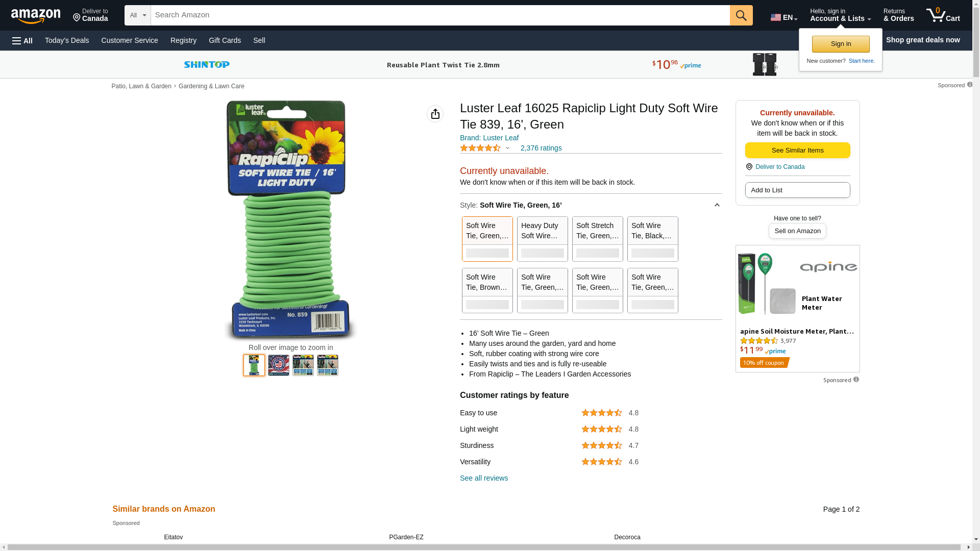
Task: Open the shopping cart
Action: click(x=943, y=15)
